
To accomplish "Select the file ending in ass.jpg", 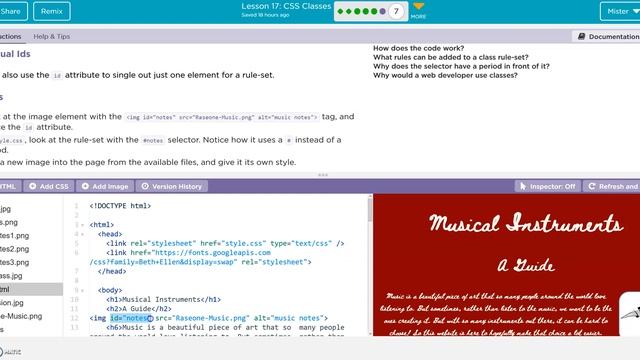I will point(11,276).
